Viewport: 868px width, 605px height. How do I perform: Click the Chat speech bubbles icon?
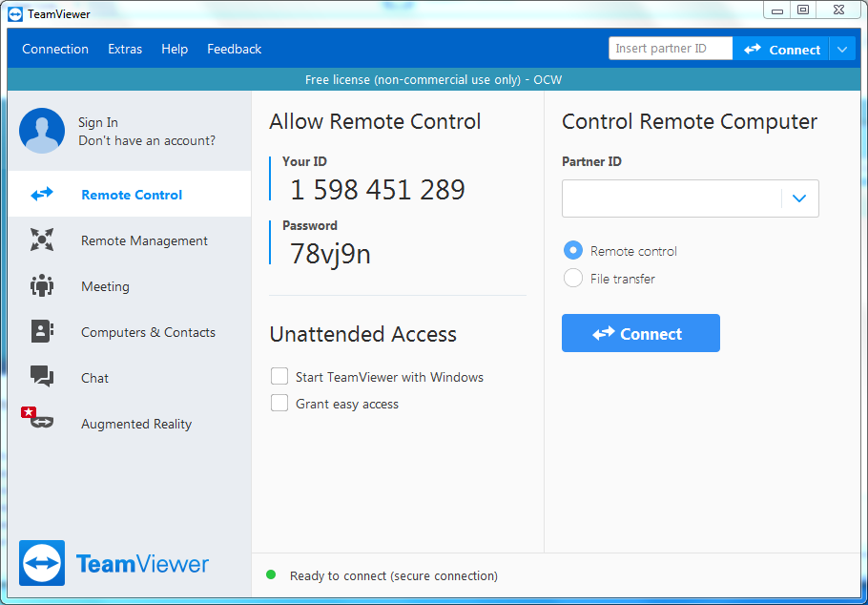[x=42, y=377]
